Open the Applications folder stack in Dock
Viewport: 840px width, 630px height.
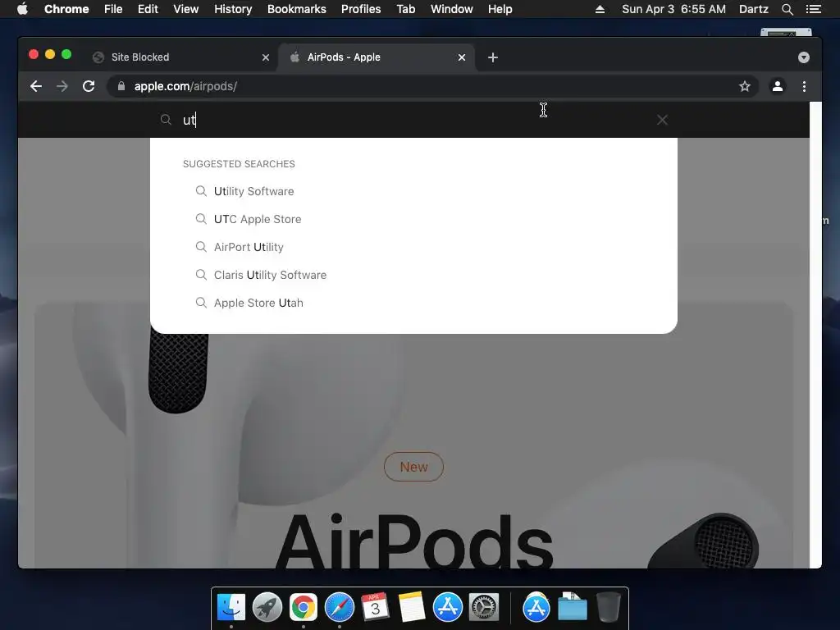click(536, 608)
